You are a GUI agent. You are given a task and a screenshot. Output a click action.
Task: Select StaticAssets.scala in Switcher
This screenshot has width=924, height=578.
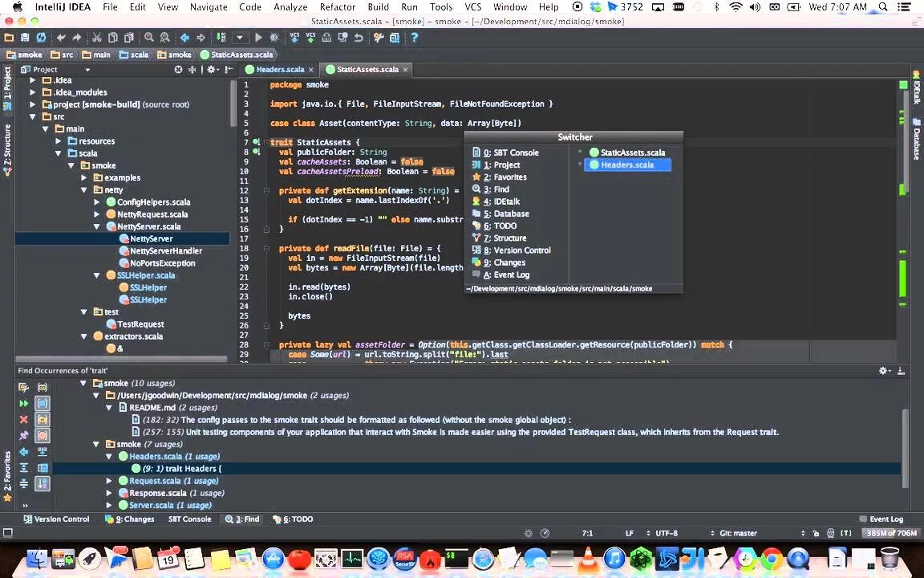[627, 153]
